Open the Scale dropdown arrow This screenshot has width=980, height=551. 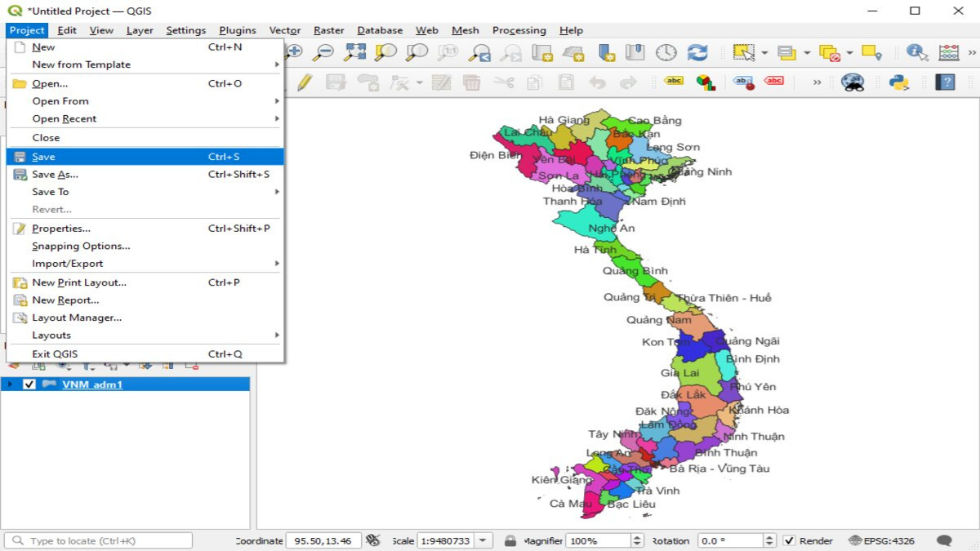coord(483,540)
